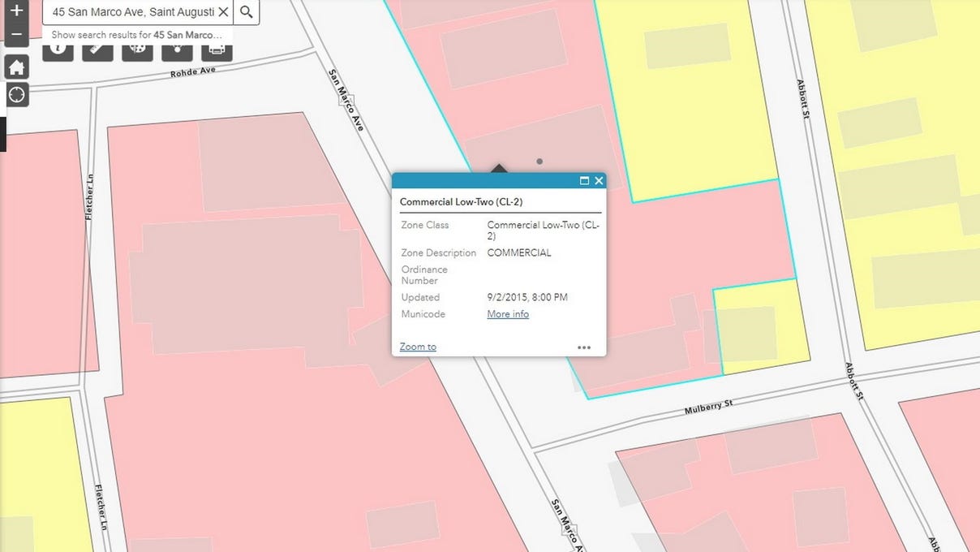This screenshot has width=980, height=552.
Task: Maximize the zoning info popup
Action: (x=584, y=181)
